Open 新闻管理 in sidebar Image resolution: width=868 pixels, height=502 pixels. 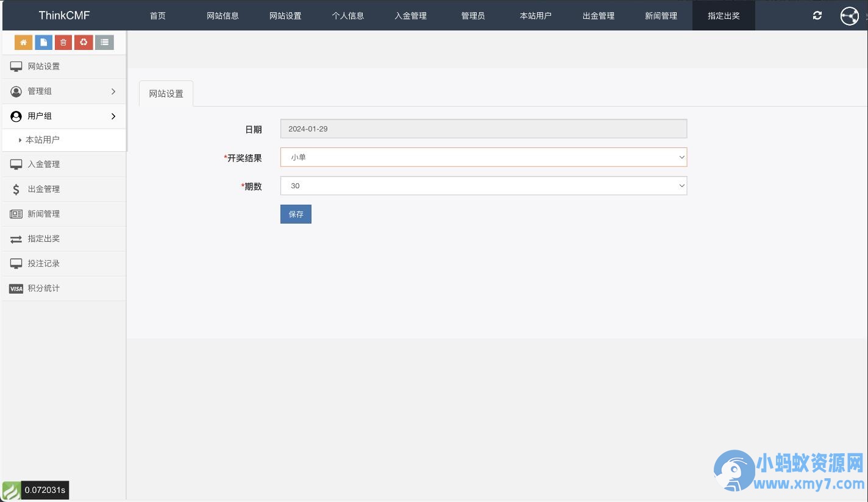pos(63,214)
